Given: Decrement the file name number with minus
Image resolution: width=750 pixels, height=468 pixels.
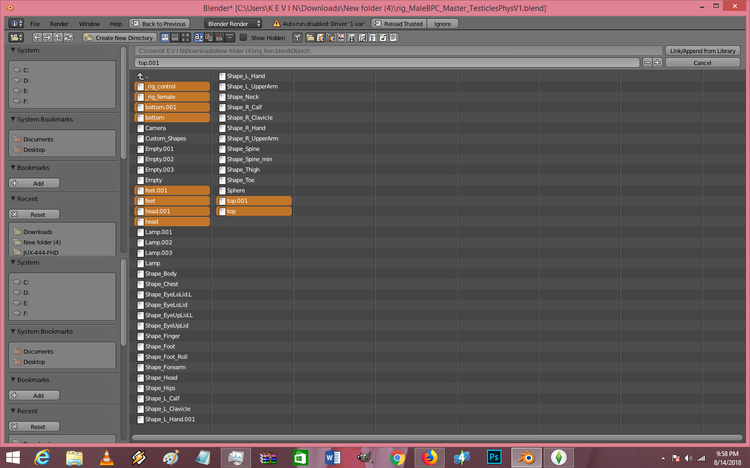Looking at the screenshot, I should click(x=647, y=63).
